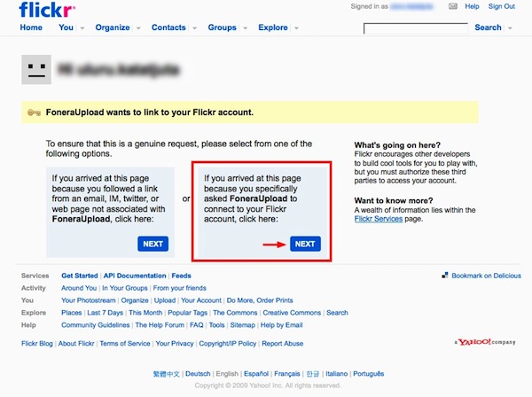This screenshot has width=532, height=397.
Task: Expand the You menu arrow
Action: pyautogui.click(x=82, y=28)
